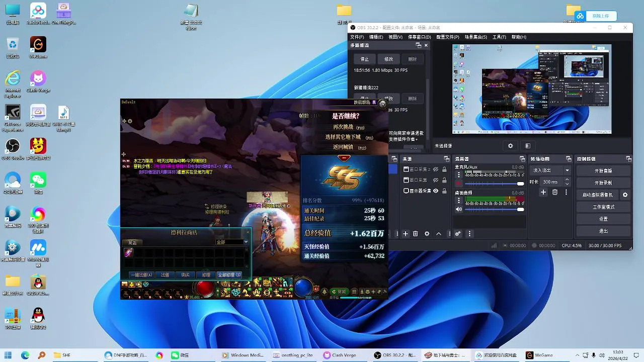Open the 全部 dropdown in 德利拉商店

coord(232,242)
